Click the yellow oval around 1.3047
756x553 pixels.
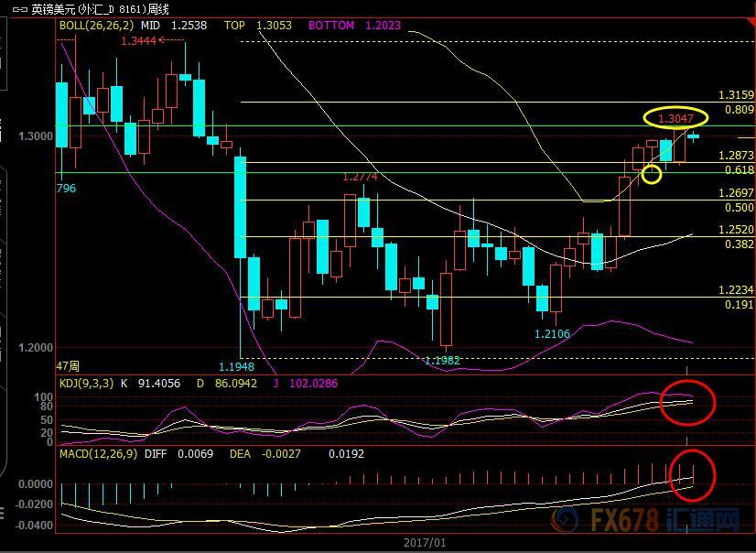click(675, 117)
